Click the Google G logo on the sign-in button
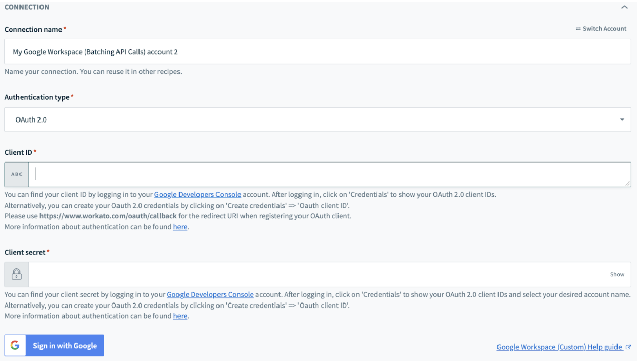637x364 pixels. 14,345
